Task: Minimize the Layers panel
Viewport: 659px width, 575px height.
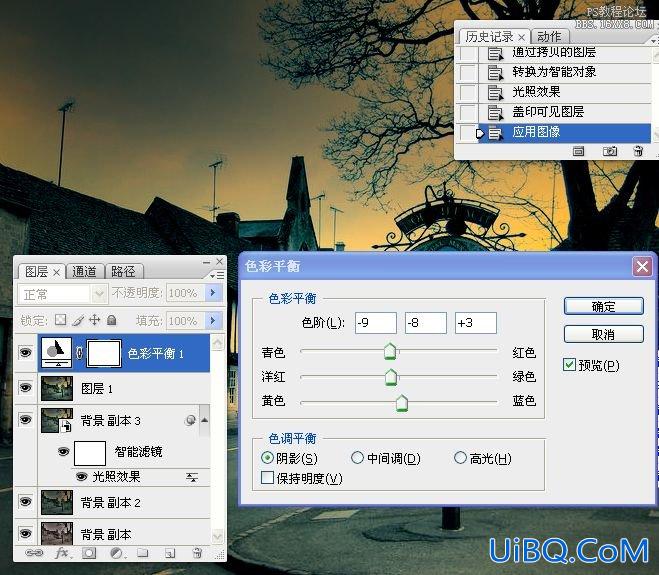Action: point(206,262)
